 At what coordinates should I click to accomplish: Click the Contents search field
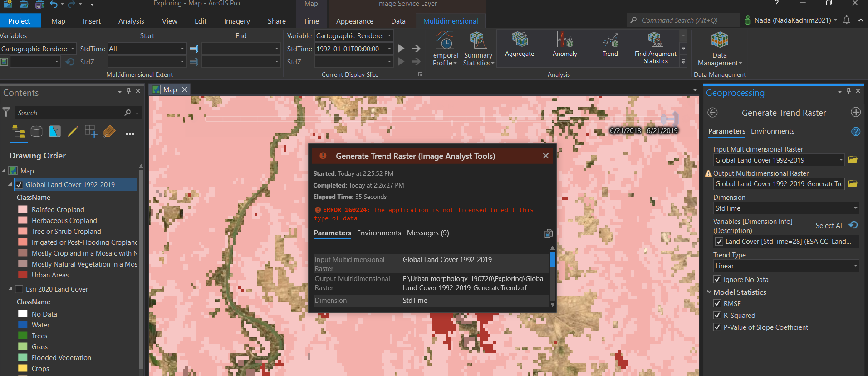78,113
